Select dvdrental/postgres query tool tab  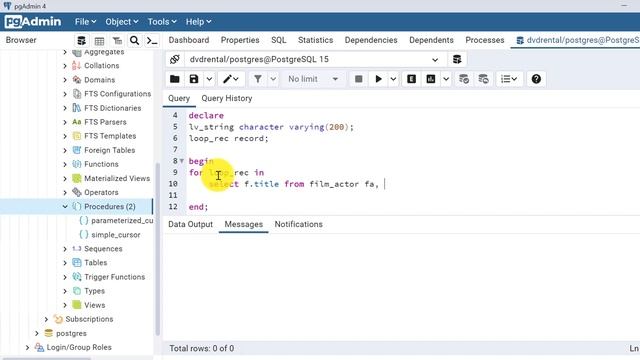point(576,40)
